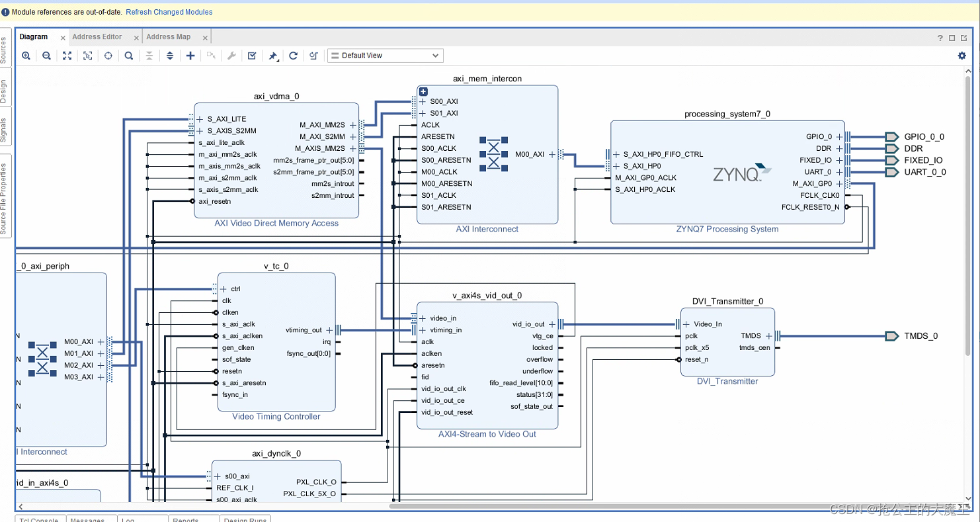Select the DVI_Transmitter_0 block title

pos(727,301)
